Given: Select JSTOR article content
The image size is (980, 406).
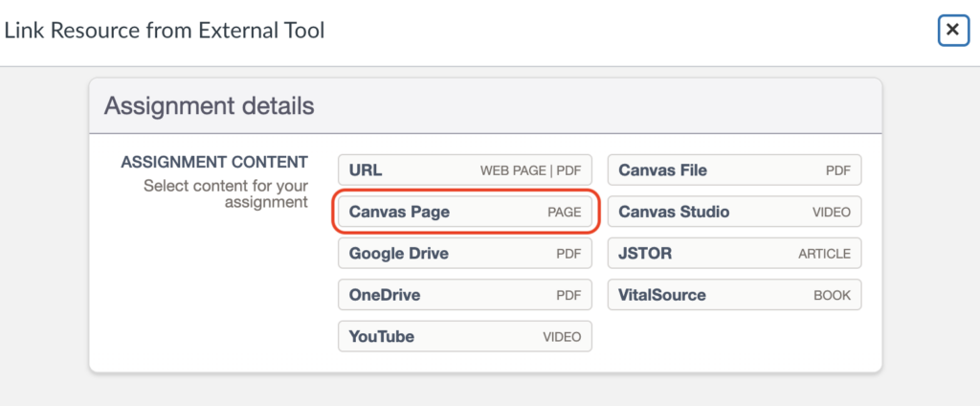Looking at the screenshot, I should click(x=734, y=254).
